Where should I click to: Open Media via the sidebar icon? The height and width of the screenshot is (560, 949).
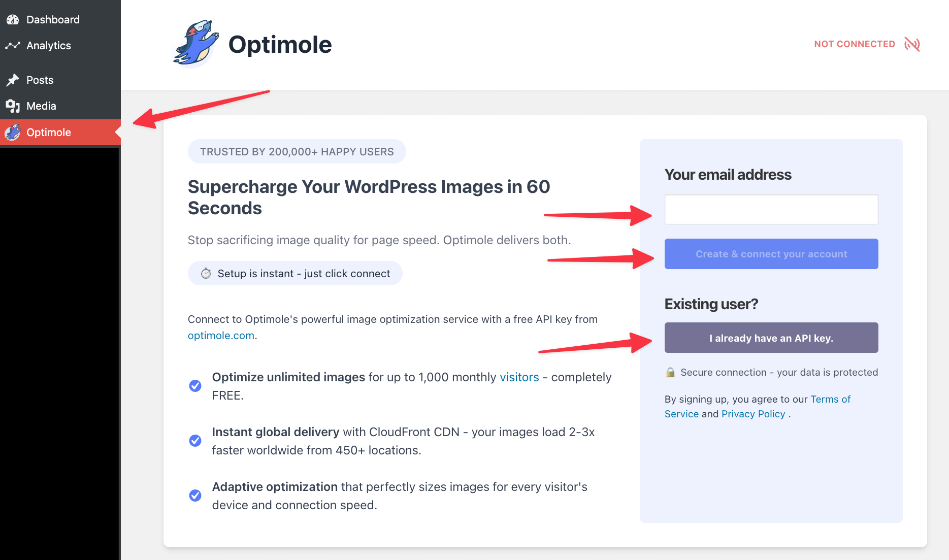(x=12, y=106)
